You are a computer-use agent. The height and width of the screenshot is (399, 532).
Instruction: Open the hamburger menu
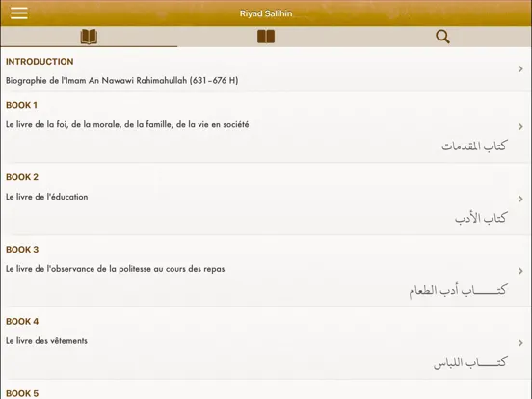(x=18, y=13)
